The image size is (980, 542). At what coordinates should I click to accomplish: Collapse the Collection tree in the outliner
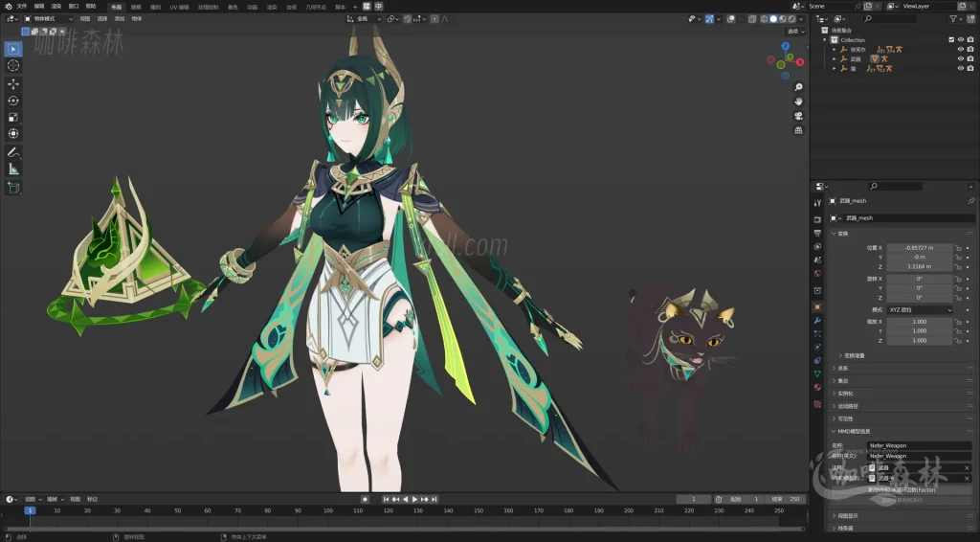click(825, 40)
